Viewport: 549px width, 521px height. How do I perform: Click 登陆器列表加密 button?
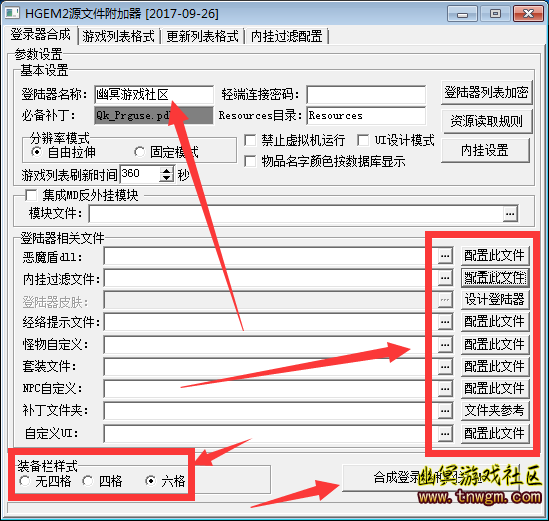coord(486,92)
